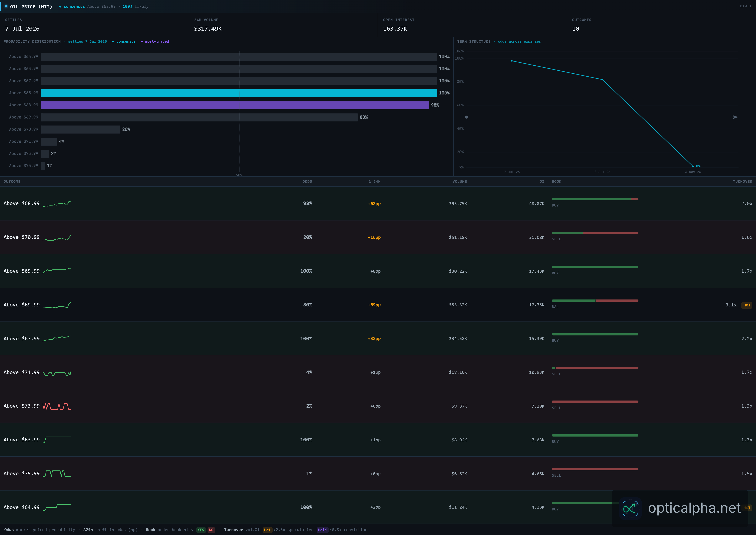756x535 pixels.
Task: Click the Above $63.99 100% distribution bar
Action: tap(239, 69)
